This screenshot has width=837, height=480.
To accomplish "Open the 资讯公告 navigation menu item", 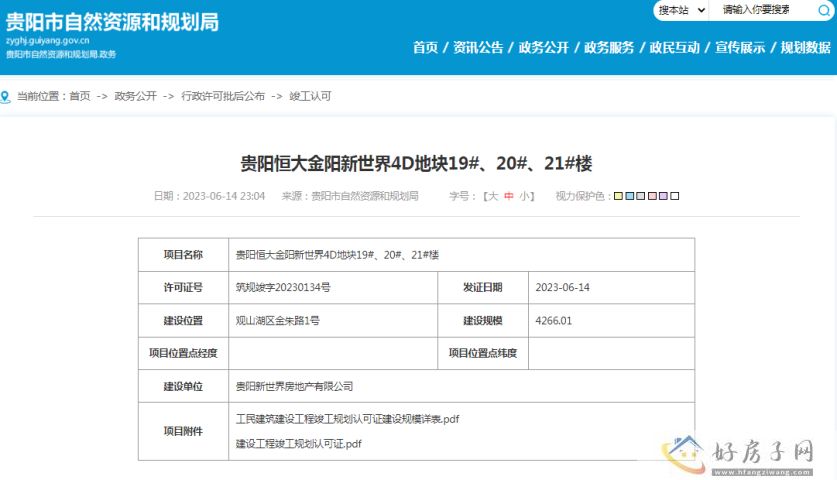I will pos(477,47).
